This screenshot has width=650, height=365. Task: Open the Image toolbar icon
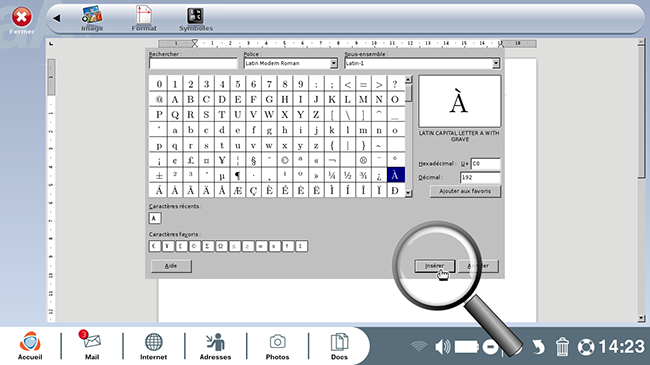click(92, 19)
